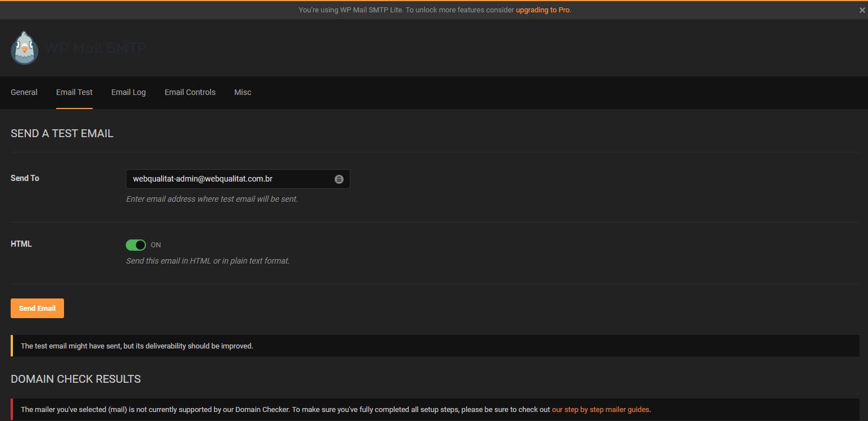Click the password manager icon in Send To field
Viewport: 868px width, 421px height.
pos(339,179)
